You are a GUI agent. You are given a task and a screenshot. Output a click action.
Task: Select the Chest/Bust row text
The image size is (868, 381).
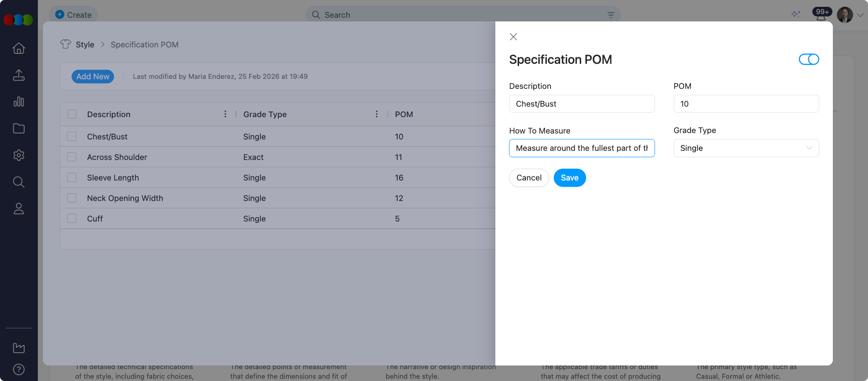coord(107,137)
